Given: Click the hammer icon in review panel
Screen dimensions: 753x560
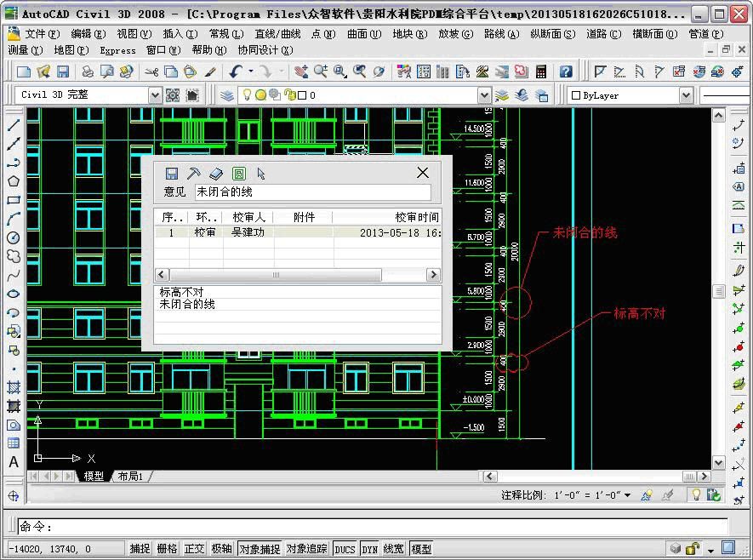Looking at the screenshot, I should (x=193, y=174).
